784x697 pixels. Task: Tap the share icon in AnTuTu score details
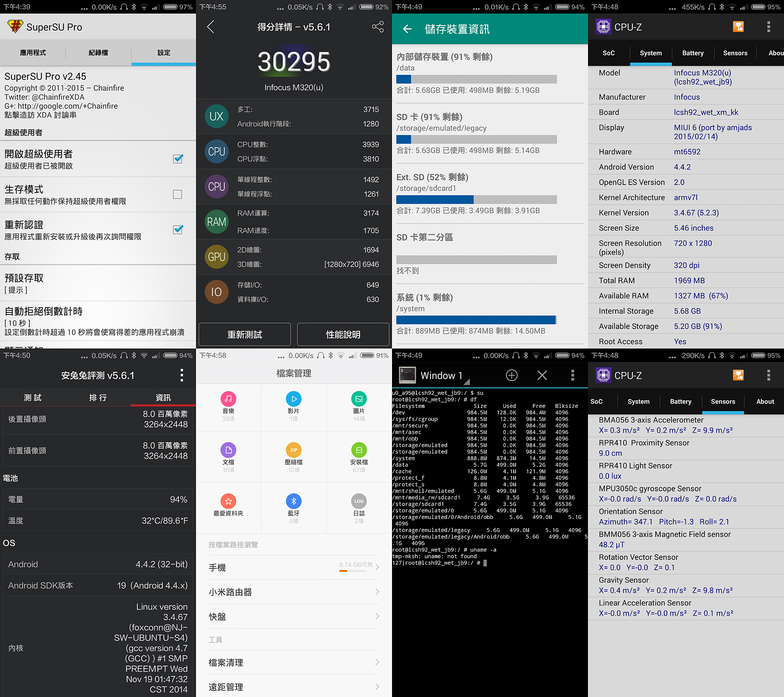(377, 27)
